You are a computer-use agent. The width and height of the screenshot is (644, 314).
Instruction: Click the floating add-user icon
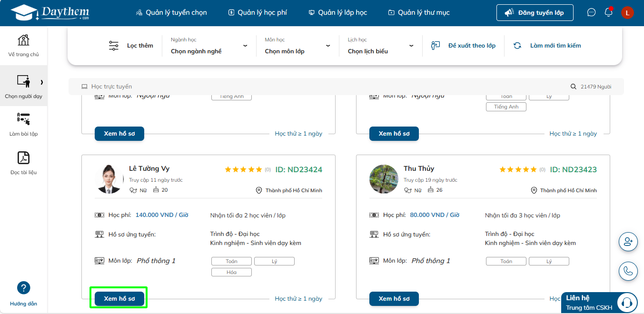pos(628,242)
